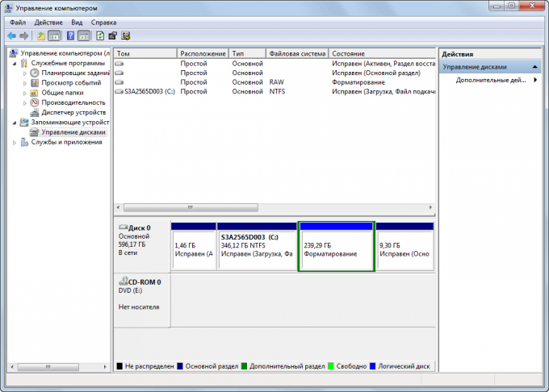Select the S3A2565D003 (C:) volume row
The height and width of the screenshot is (392, 549).
pos(145,92)
